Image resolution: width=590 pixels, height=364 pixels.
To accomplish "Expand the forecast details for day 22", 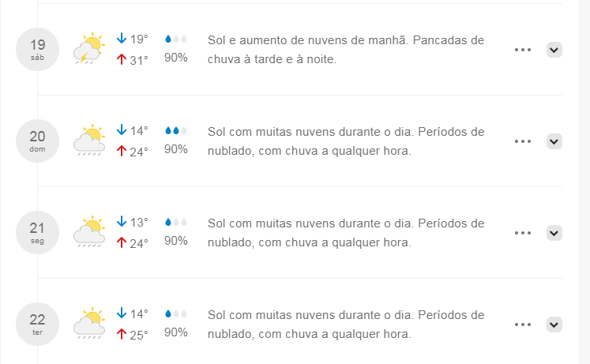I will click(554, 325).
